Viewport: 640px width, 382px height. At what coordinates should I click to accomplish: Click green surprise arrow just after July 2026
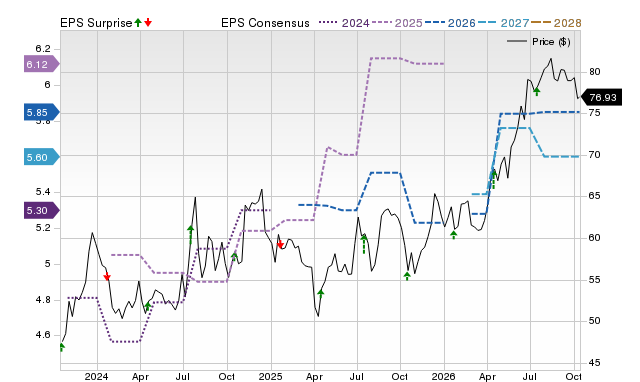pos(537,91)
